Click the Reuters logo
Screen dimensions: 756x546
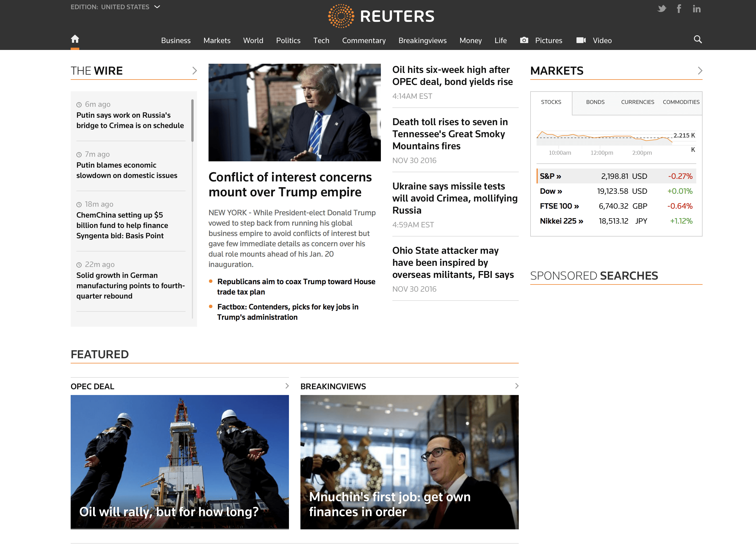381,16
